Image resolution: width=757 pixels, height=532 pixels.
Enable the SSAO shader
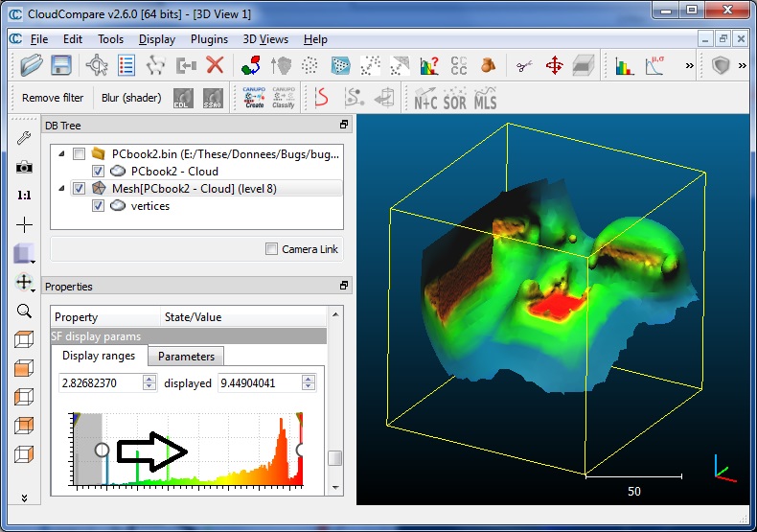point(213,98)
